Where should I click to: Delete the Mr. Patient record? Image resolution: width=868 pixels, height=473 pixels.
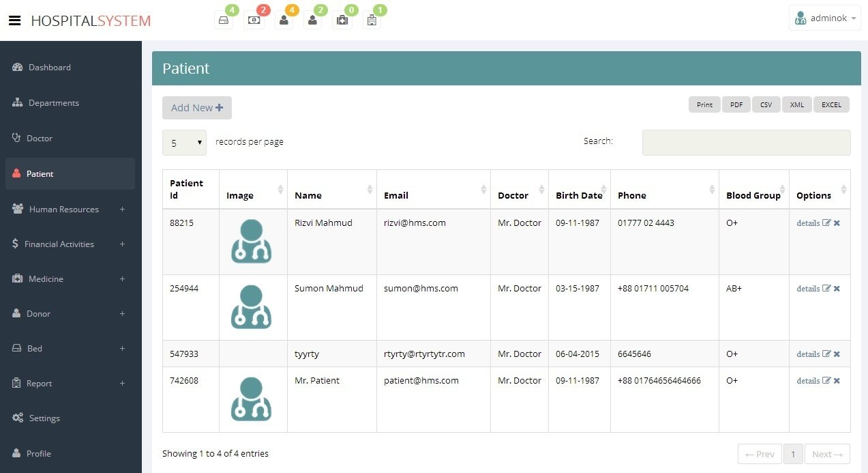[x=837, y=381]
